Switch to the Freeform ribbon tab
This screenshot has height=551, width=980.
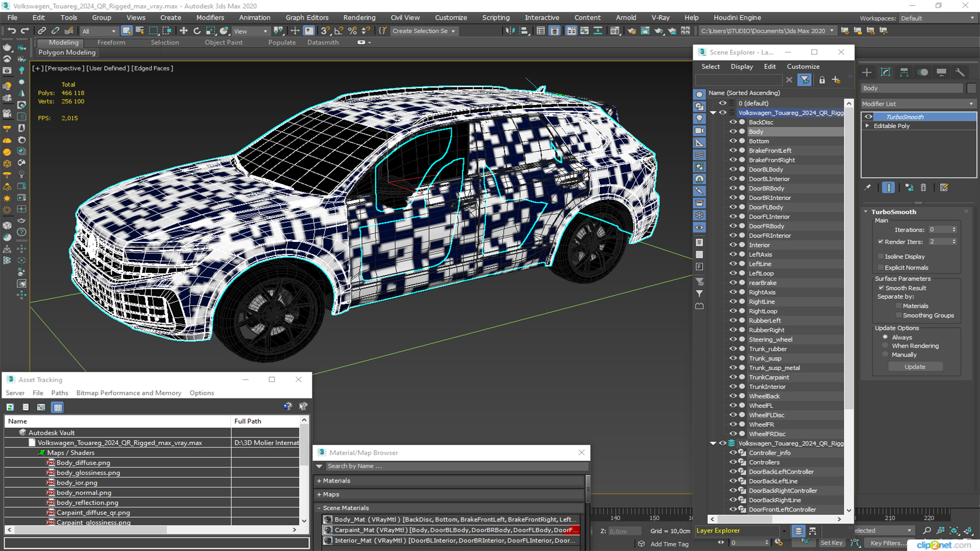tap(111, 42)
